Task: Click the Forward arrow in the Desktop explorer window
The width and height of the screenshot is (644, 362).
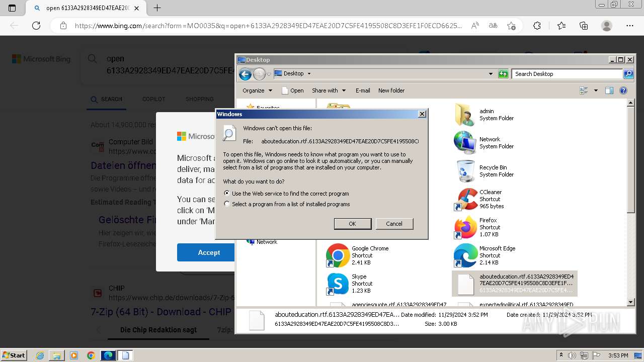Action: tap(259, 74)
